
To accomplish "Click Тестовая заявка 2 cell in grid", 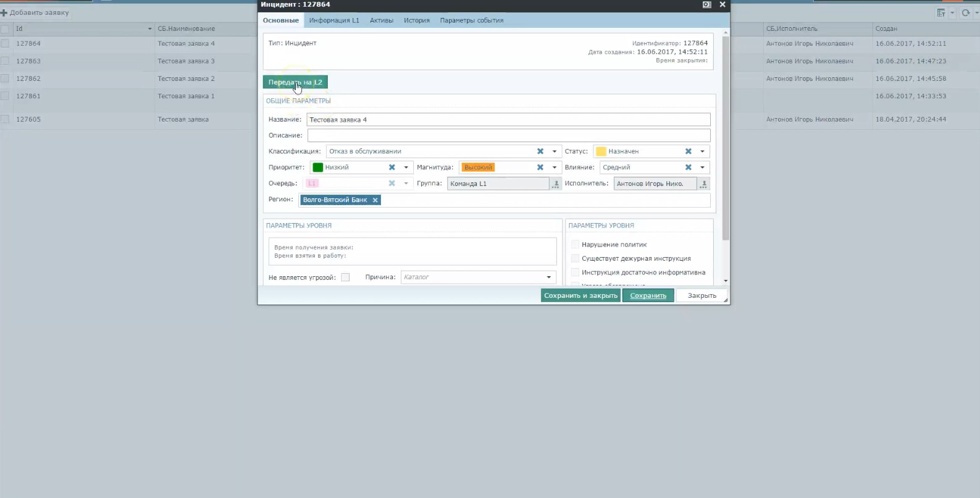I will [186, 78].
